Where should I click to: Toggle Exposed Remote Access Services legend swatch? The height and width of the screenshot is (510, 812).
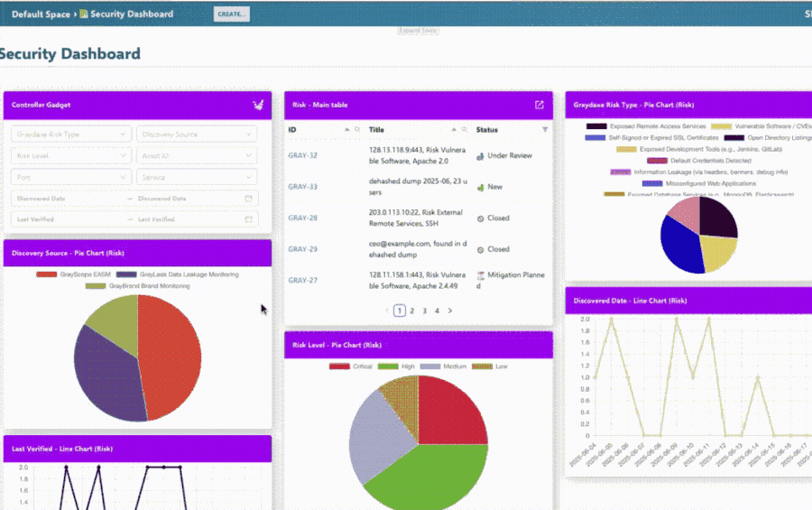click(596, 126)
